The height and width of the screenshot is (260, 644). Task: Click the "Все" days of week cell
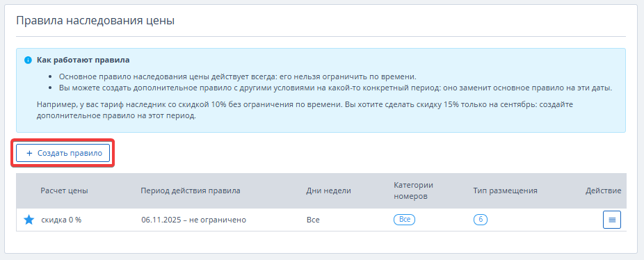(x=313, y=220)
